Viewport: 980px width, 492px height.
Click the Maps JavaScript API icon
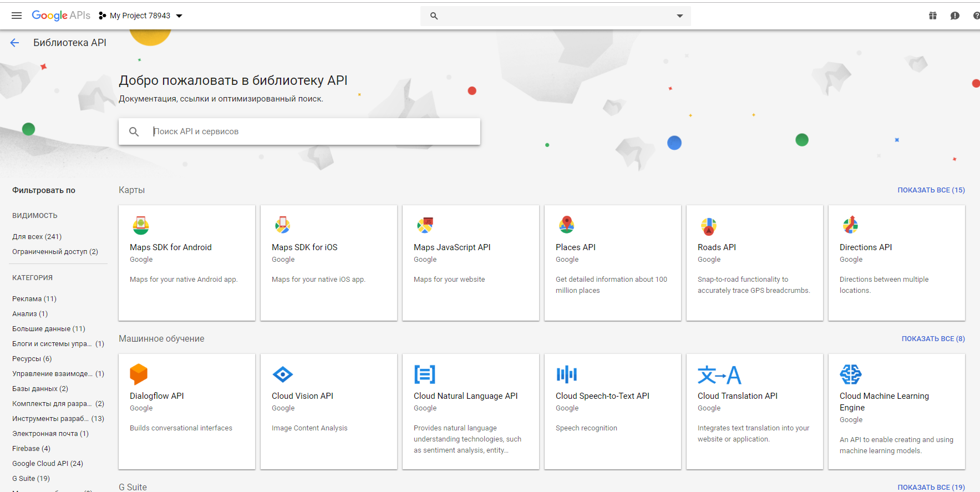(425, 225)
